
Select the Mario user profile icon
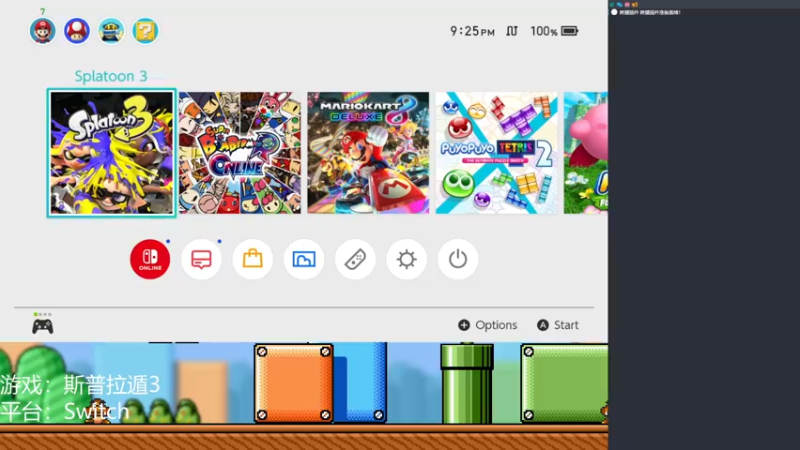pyautogui.click(x=42, y=31)
